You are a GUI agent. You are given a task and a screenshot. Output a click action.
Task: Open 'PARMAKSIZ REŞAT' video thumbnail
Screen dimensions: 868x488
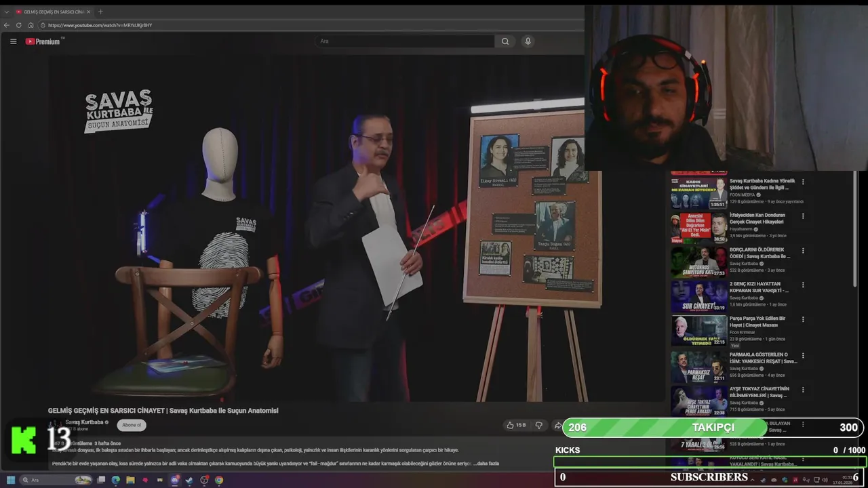(698, 367)
